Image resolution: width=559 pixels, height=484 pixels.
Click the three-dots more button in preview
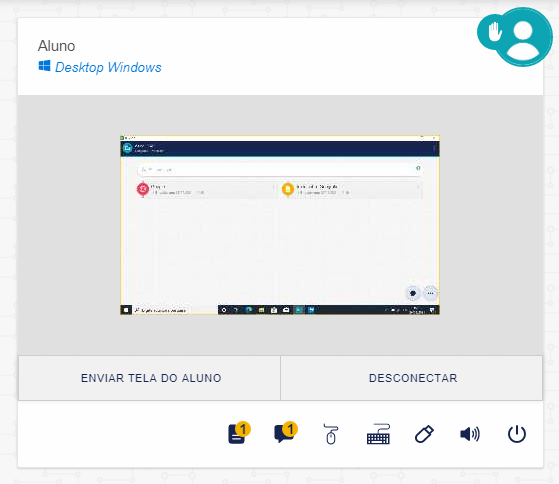[x=431, y=293]
